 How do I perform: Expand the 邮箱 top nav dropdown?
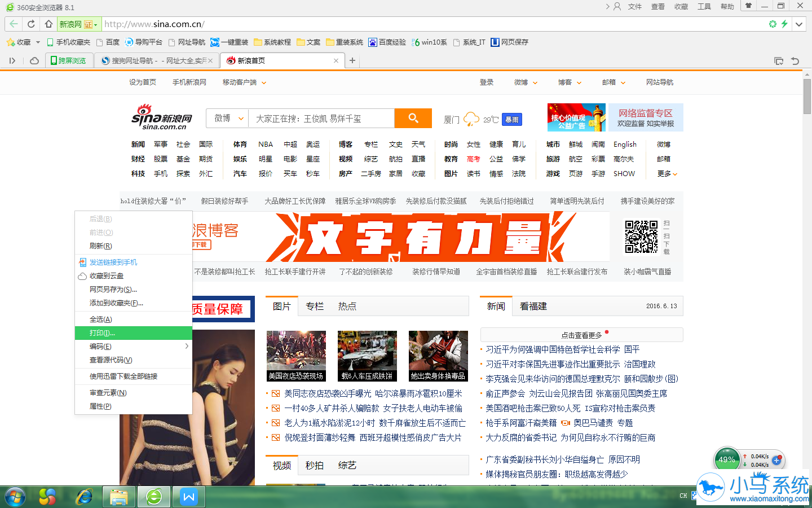tap(623, 82)
